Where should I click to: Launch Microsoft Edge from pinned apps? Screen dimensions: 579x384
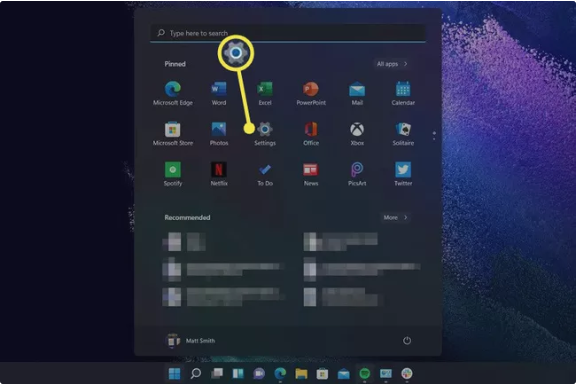(173, 93)
